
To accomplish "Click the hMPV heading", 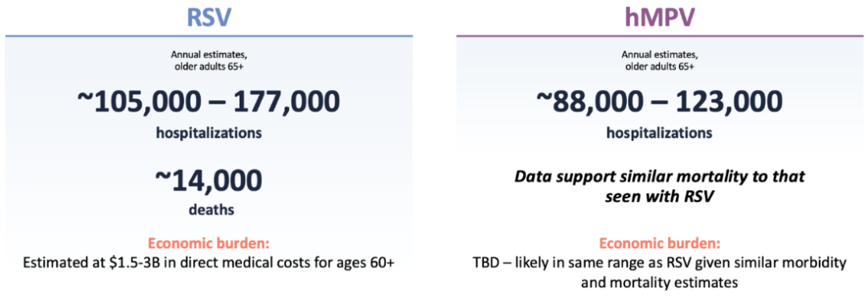I will click(659, 17).
